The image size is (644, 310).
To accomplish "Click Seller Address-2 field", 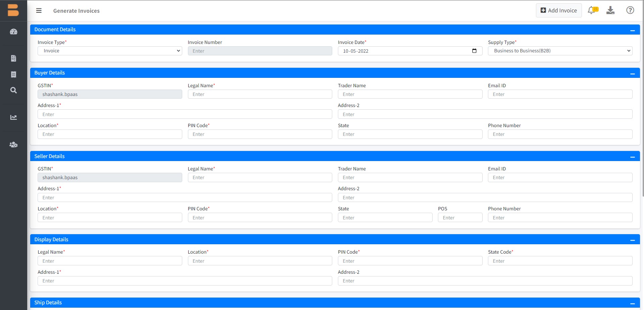I will coord(485,197).
